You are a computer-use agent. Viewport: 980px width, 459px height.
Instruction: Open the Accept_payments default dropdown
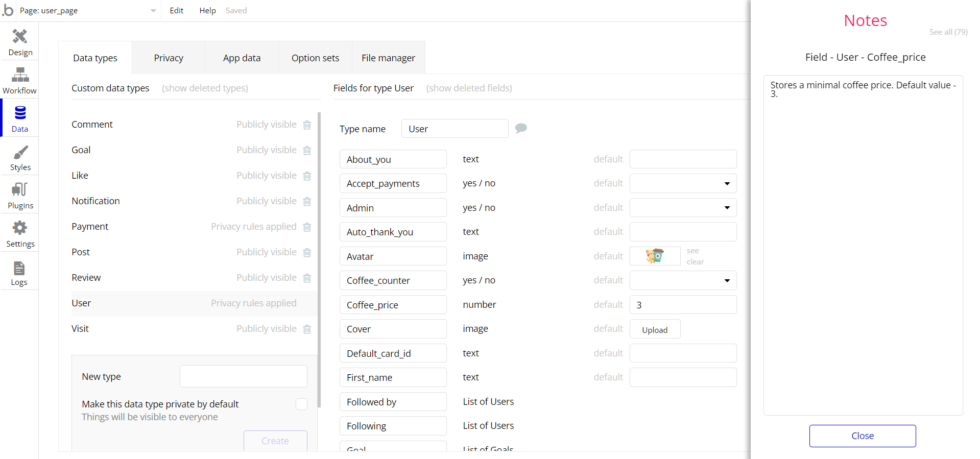coord(683,183)
